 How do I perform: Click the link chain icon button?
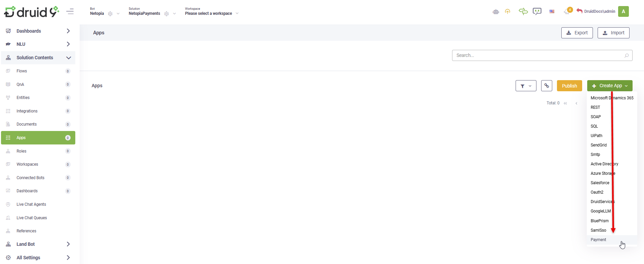pyautogui.click(x=547, y=86)
